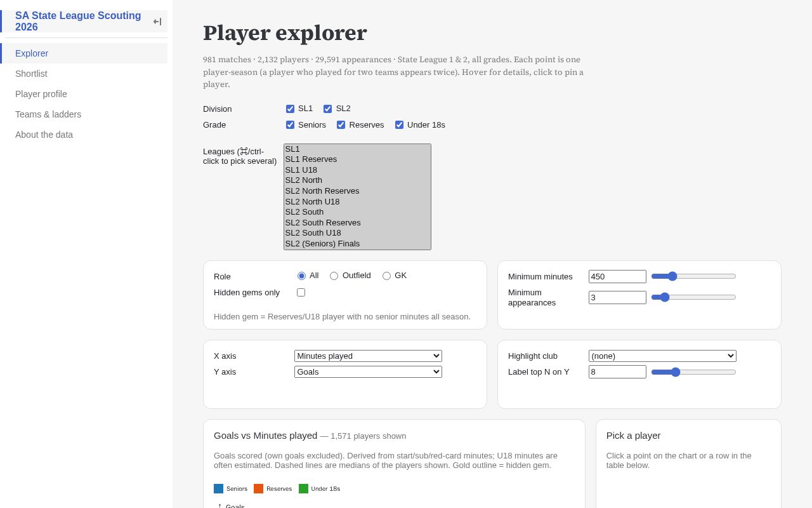Image resolution: width=812 pixels, height=508 pixels.
Task: Click the Minimum appearances number field
Action: coord(617,297)
